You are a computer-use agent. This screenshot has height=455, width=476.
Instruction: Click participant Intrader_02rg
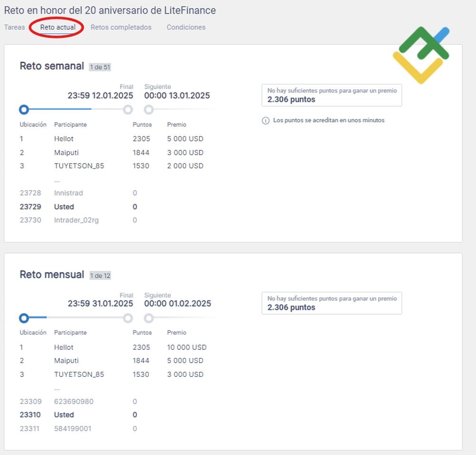pos(76,220)
